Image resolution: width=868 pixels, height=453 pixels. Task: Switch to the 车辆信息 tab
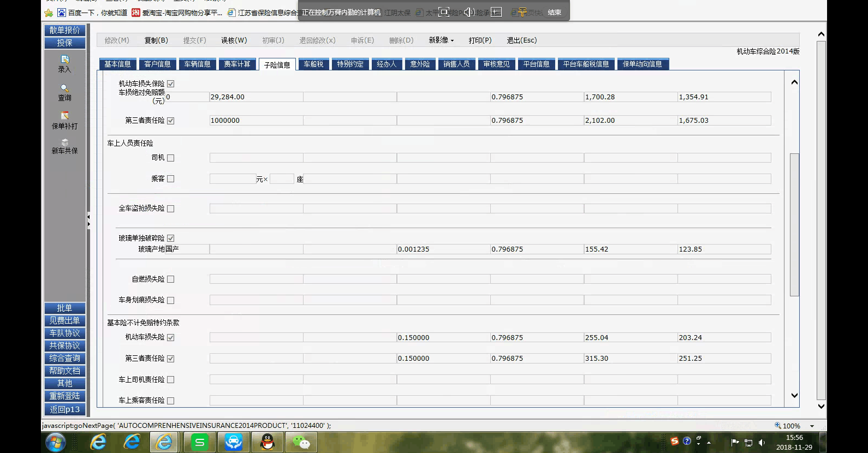tap(197, 64)
